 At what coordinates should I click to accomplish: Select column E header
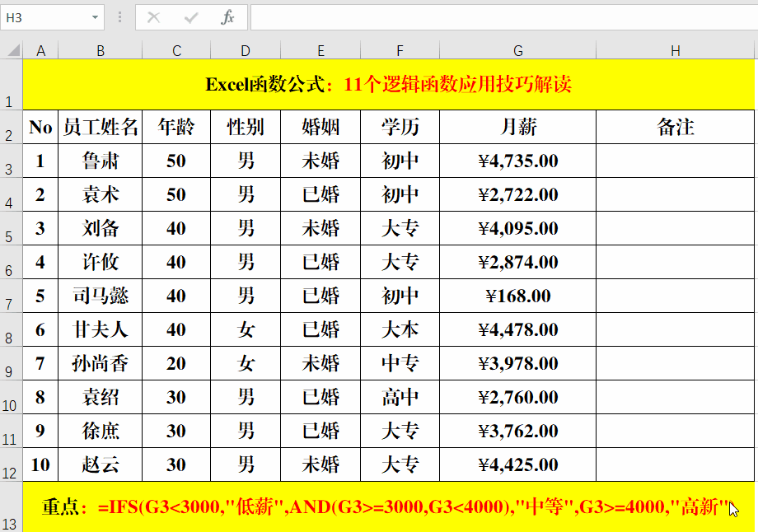pos(321,50)
